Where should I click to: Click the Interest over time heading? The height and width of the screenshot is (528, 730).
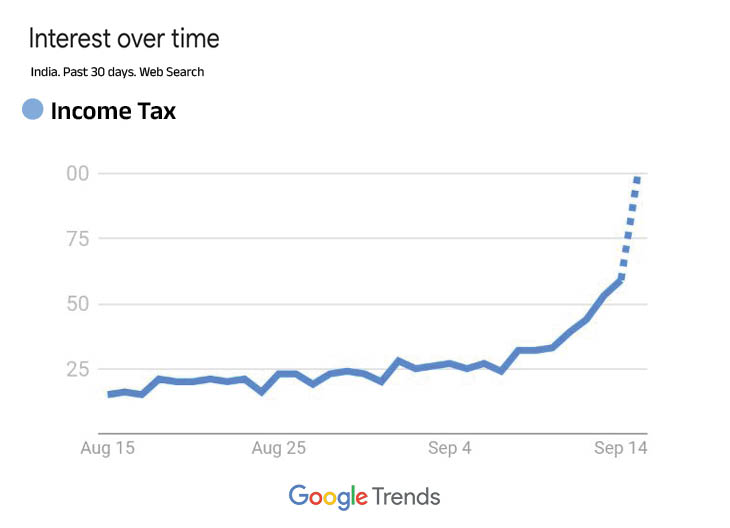[124, 39]
